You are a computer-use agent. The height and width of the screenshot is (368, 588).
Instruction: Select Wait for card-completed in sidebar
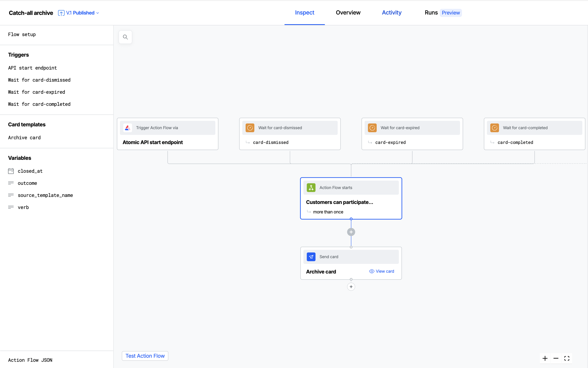(39, 104)
